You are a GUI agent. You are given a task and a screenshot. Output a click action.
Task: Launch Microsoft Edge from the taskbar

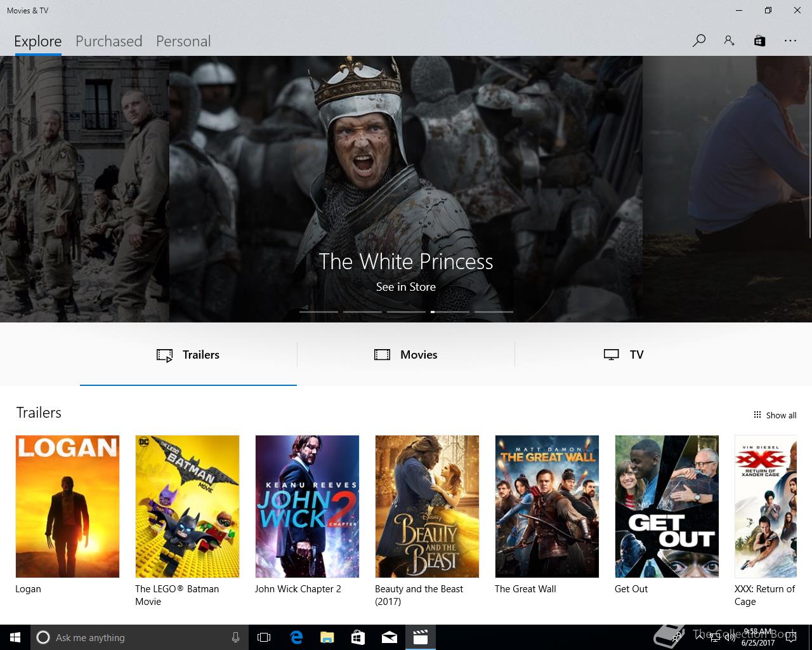click(296, 637)
